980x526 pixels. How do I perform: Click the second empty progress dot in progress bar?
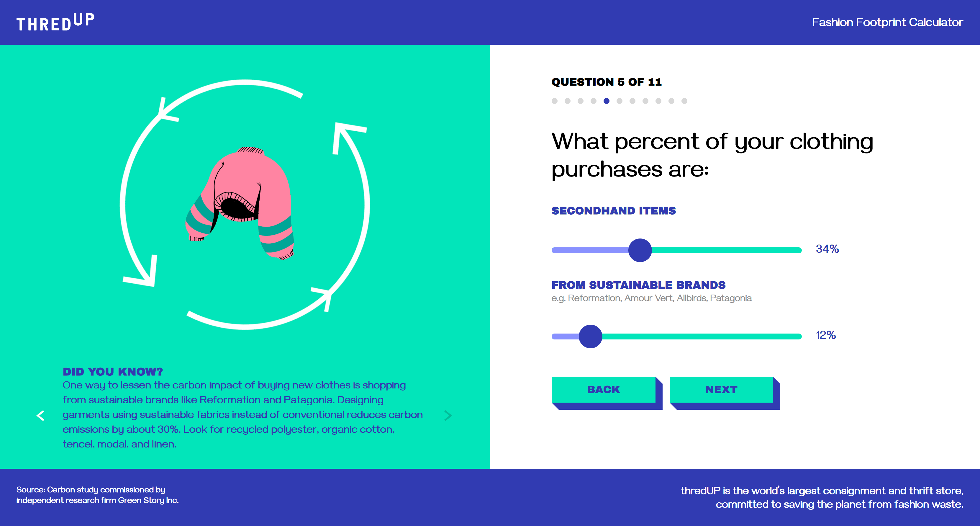pyautogui.click(x=567, y=101)
